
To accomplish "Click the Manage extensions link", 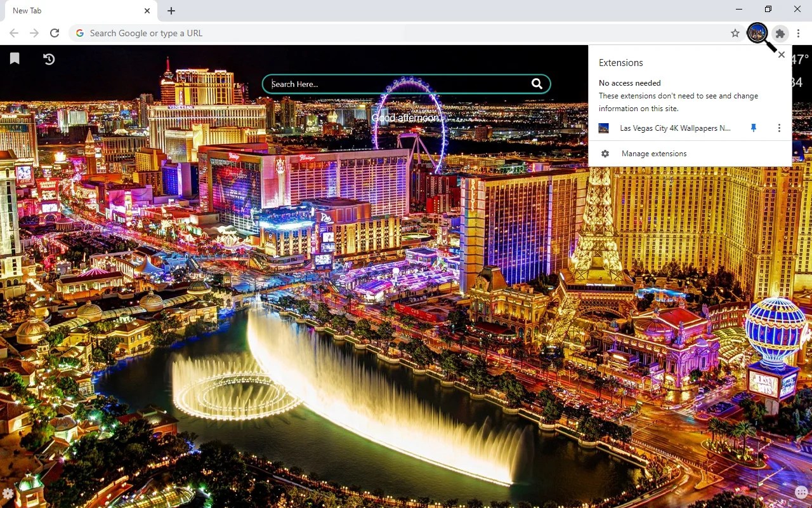I will pos(653,153).
